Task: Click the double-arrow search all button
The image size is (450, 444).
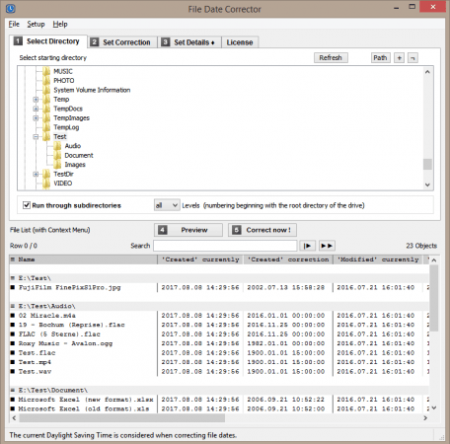Action: (x=327, y=246)
